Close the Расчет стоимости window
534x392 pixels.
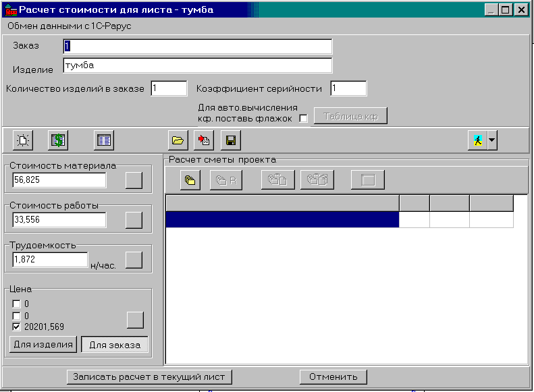(521, 10)
